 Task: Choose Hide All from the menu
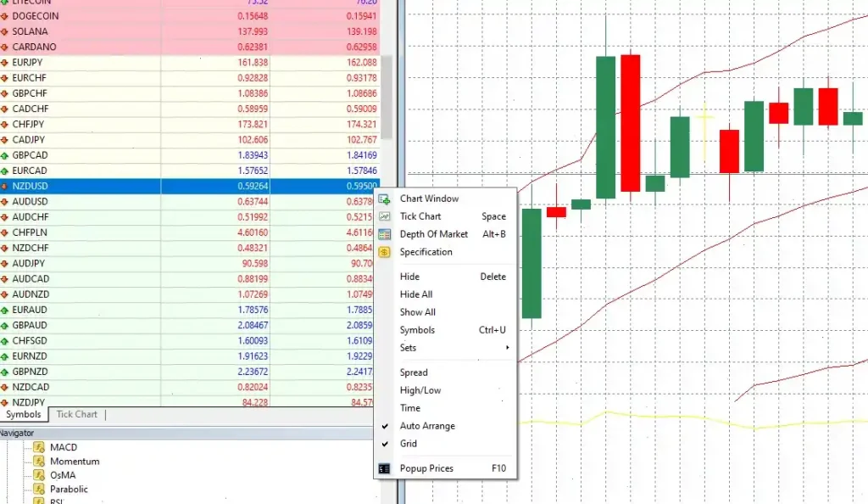(x=415, y=294)
